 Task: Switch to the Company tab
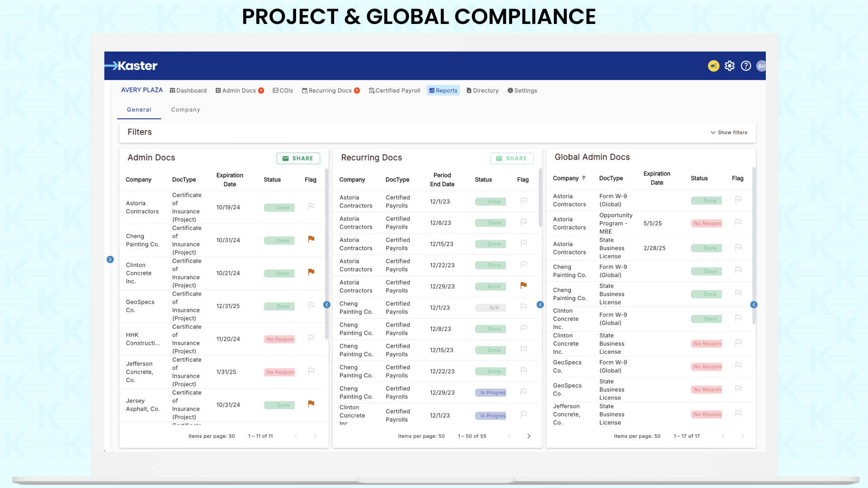click(x=185, y=110)
